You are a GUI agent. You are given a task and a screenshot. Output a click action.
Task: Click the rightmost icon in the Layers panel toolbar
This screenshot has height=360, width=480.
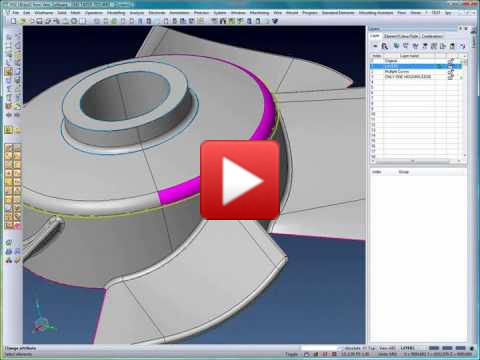(x=462, y=46)
